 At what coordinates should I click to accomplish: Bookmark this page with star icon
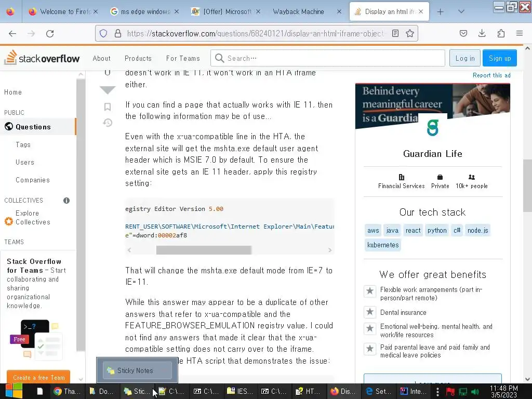tap(410, 33)
